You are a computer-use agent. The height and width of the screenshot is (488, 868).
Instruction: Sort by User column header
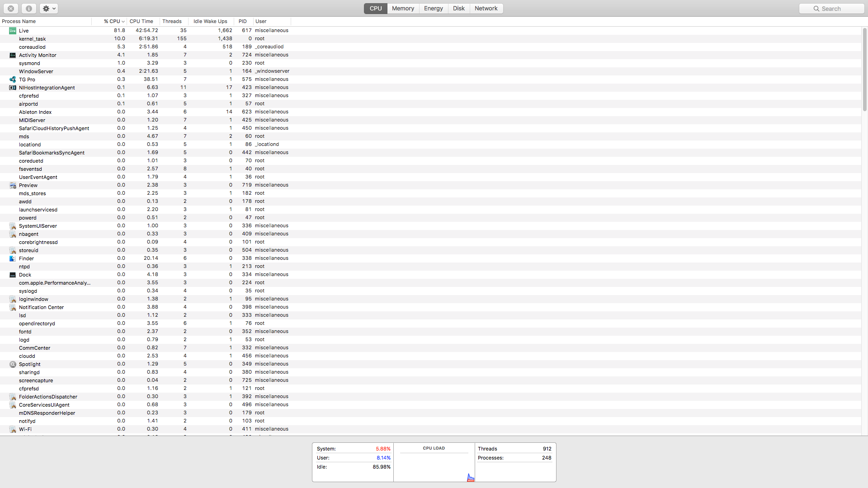coord(272,21)
